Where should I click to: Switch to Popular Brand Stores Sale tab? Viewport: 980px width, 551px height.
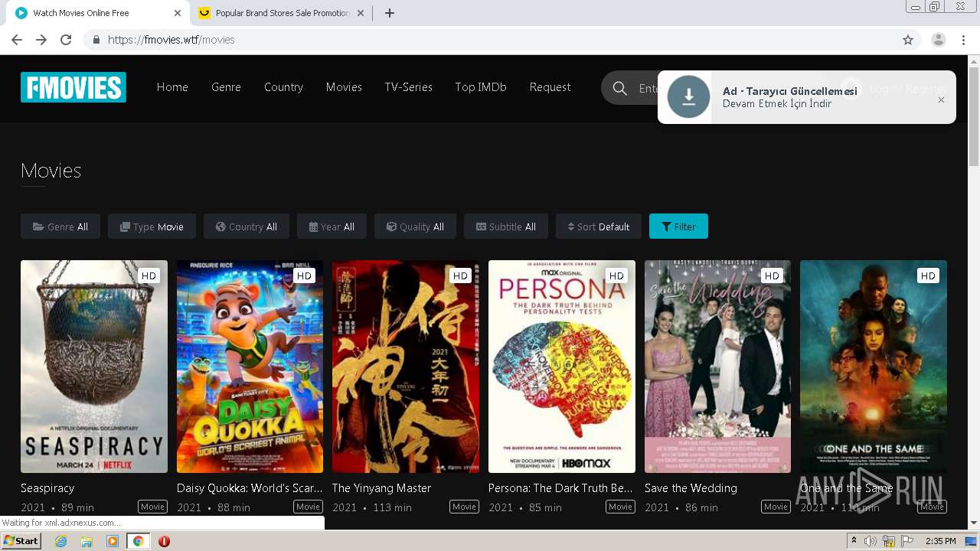coord(283,13)
